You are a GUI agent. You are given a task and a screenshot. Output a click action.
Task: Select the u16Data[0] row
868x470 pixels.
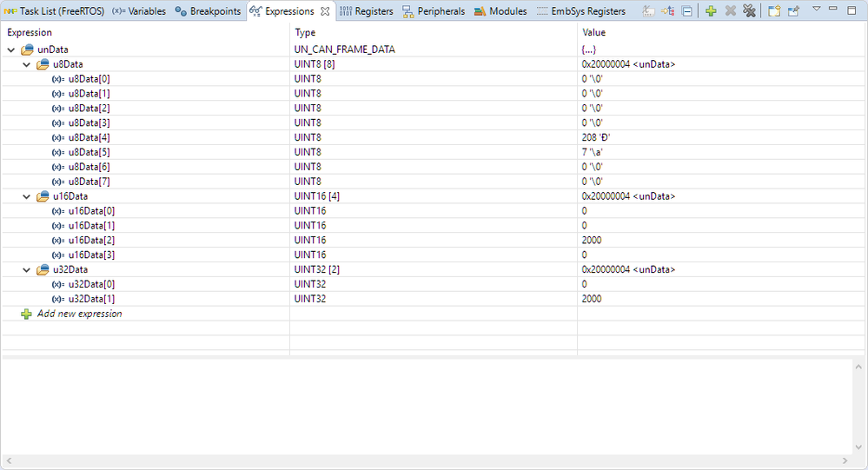pos(434,211)
